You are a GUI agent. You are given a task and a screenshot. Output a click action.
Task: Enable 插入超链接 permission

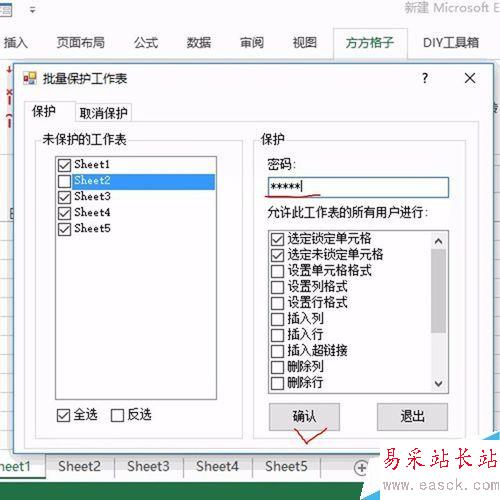point(277,351)
